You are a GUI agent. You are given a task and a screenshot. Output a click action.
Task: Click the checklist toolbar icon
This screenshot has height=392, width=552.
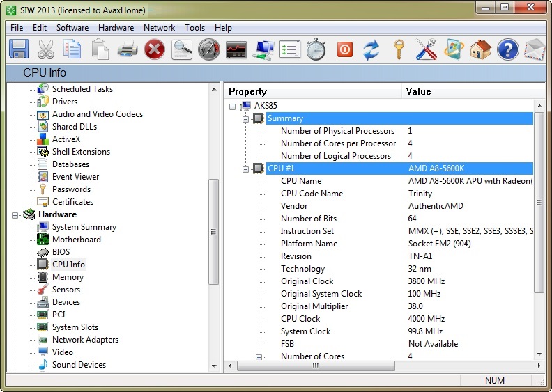pyautogui.click(x=290, y=49)
